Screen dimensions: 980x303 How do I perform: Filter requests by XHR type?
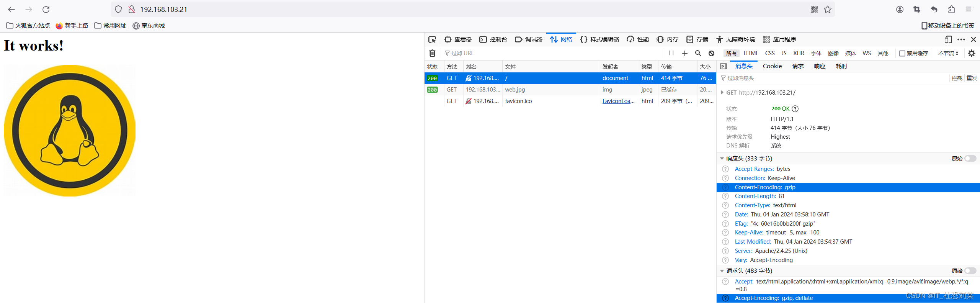(x=799, y=53)
